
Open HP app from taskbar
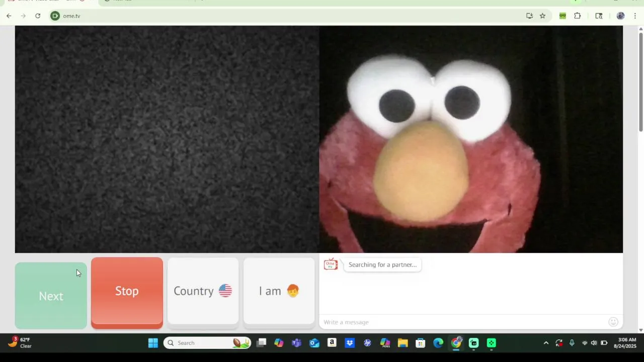tap(367, 343)
